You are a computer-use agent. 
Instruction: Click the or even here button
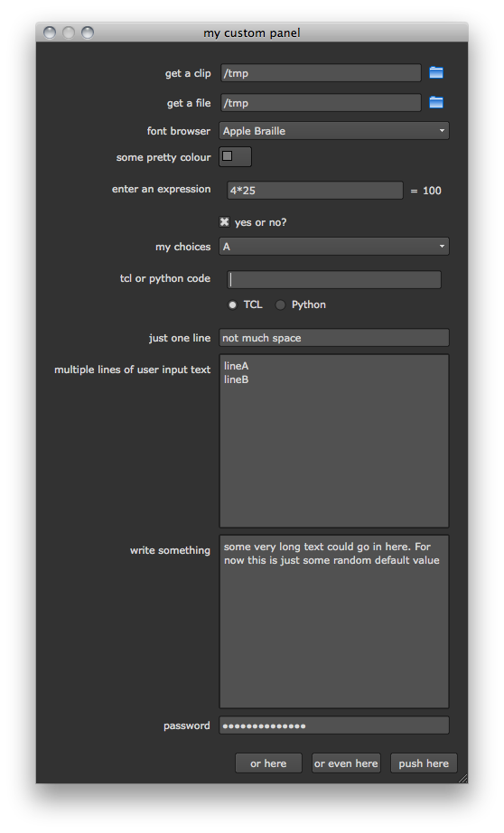[346, 763]
